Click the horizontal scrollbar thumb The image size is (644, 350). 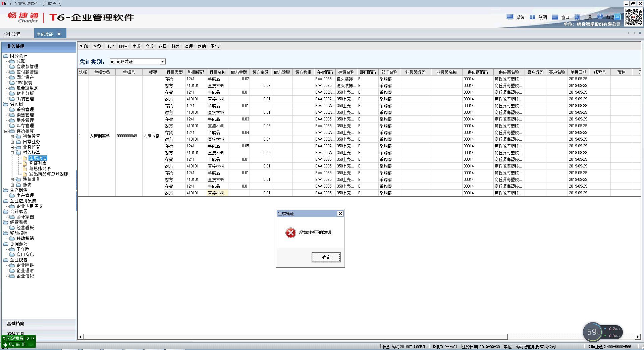(x=295, y=337)
